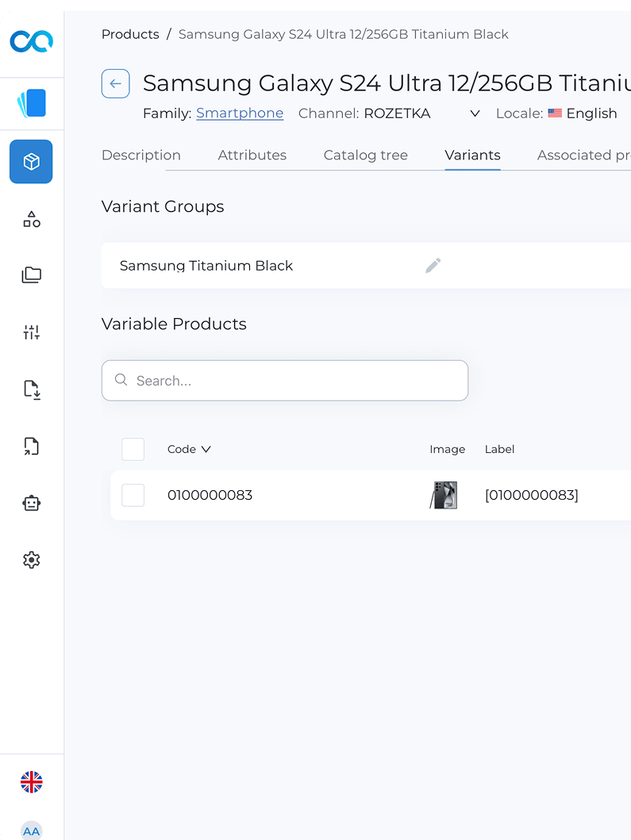This screenshot has width=631, height=840.
Task: Click the code 0100000083 cell
Action: click(210, 495)
